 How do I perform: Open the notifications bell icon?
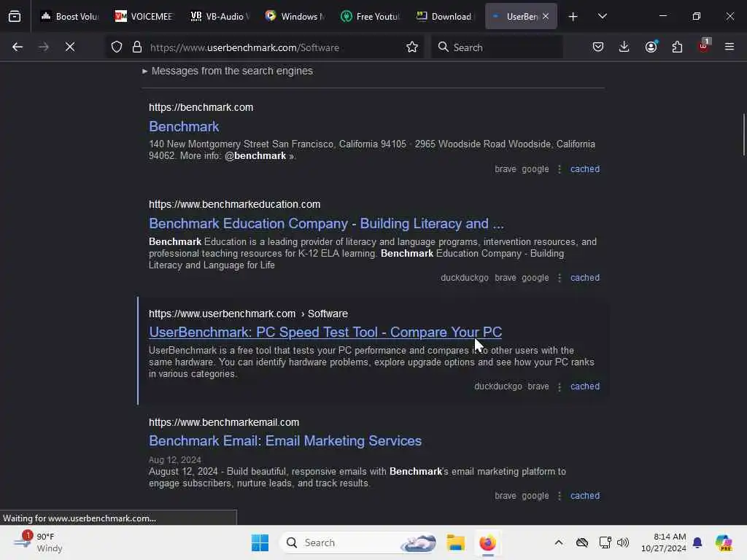pyautogui.click(x=697, y=542)
